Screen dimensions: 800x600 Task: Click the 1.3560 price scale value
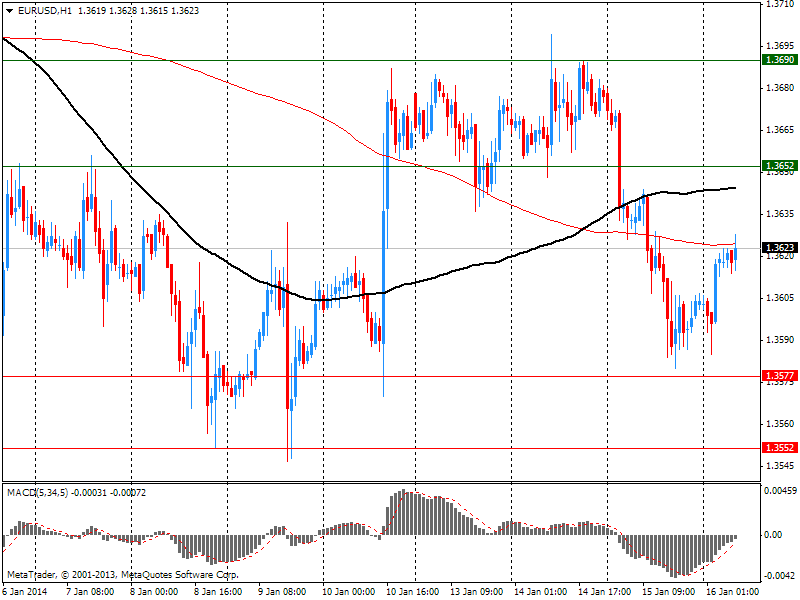[x=781, y=423]
